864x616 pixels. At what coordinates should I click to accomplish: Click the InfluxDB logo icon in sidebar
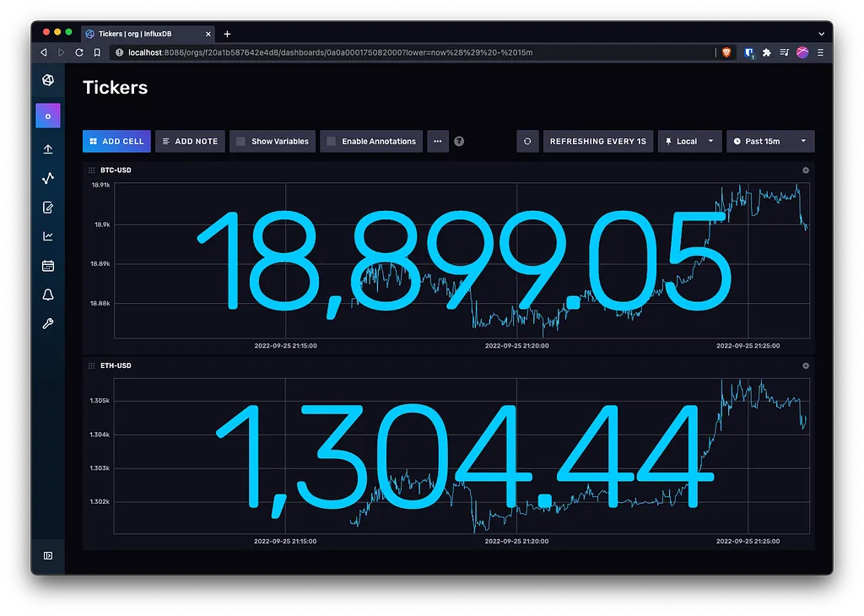(x=48, y=80)
